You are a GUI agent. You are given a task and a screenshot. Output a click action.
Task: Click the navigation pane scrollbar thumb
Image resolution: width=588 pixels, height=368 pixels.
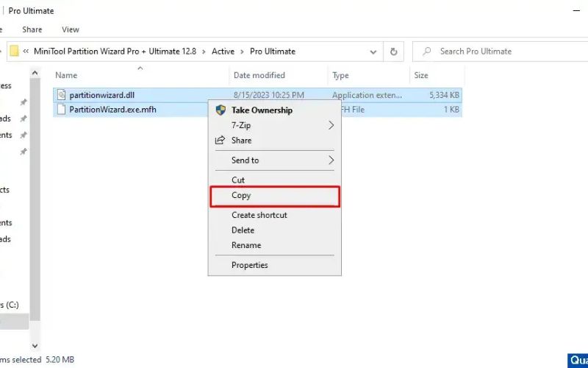tap(35, 199)
